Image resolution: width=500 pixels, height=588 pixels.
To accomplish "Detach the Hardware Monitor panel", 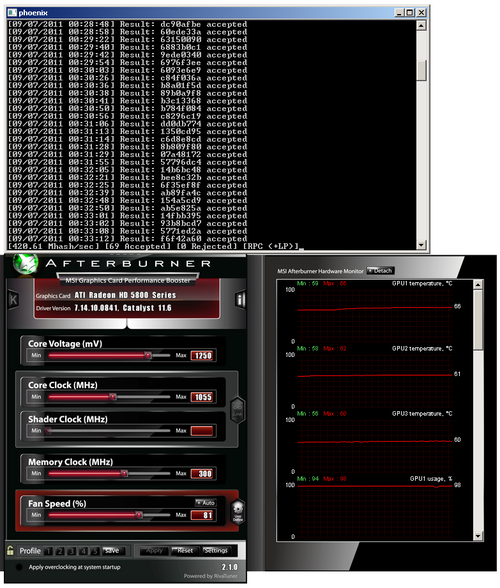I will (x=380, y=270).
